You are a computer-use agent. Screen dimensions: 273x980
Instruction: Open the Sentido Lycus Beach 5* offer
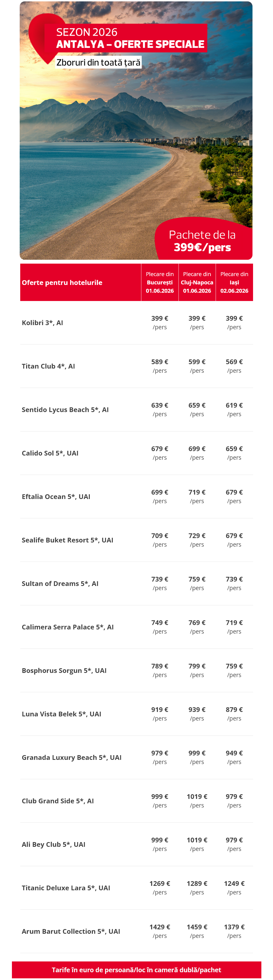[x=65, y=409]
